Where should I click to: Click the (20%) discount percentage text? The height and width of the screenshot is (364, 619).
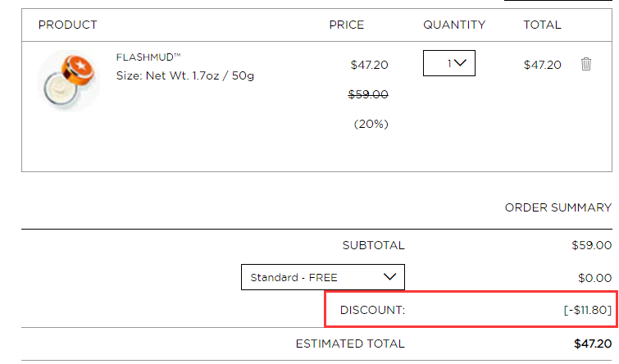click(371, 124)
